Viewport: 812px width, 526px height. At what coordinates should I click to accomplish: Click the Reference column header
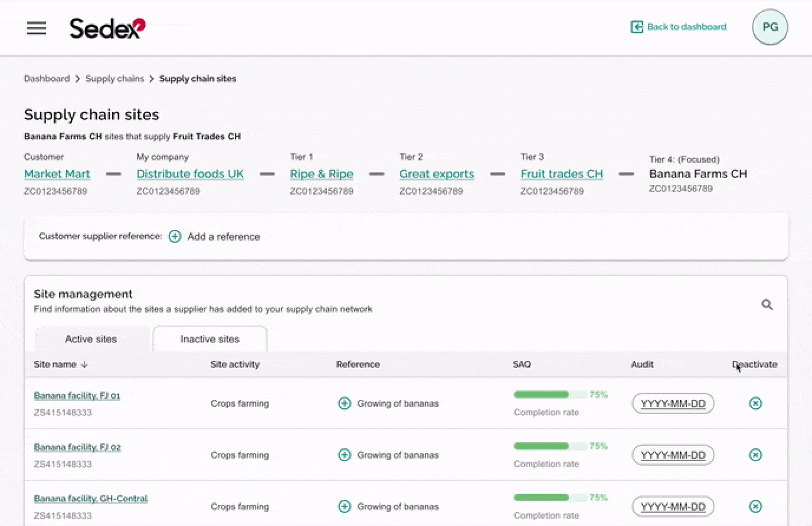[358, 364]
